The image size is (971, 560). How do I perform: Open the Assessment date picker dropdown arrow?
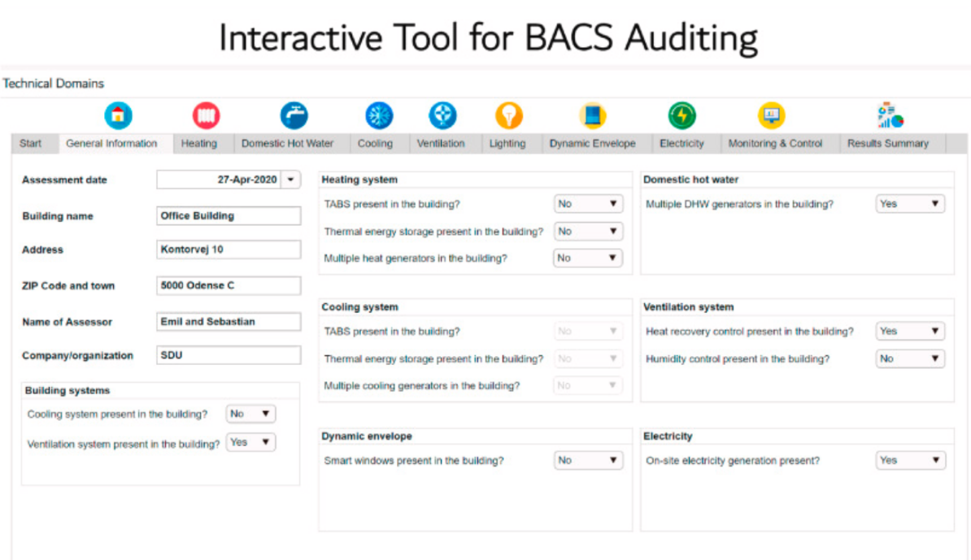pos(291,180)
